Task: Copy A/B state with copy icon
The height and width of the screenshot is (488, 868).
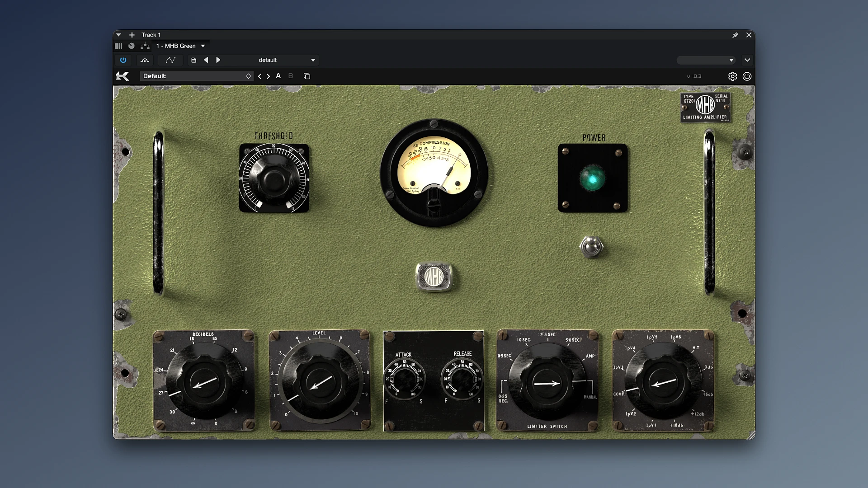Action: pyautogui.click(x=307, y=76)
